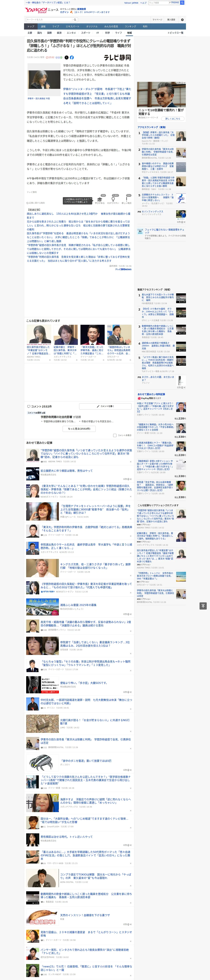Click magnifier icon beside keyword search box

click(x=75, y=20)
